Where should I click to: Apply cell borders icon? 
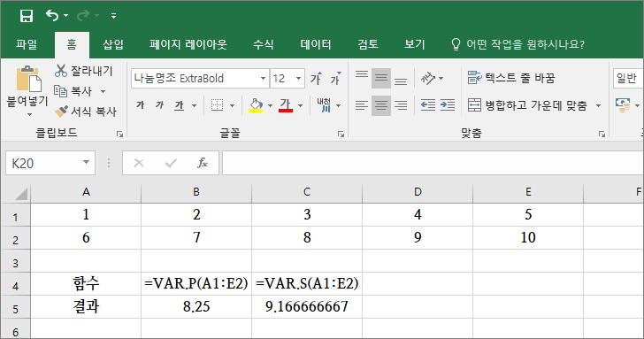[217, 105]
